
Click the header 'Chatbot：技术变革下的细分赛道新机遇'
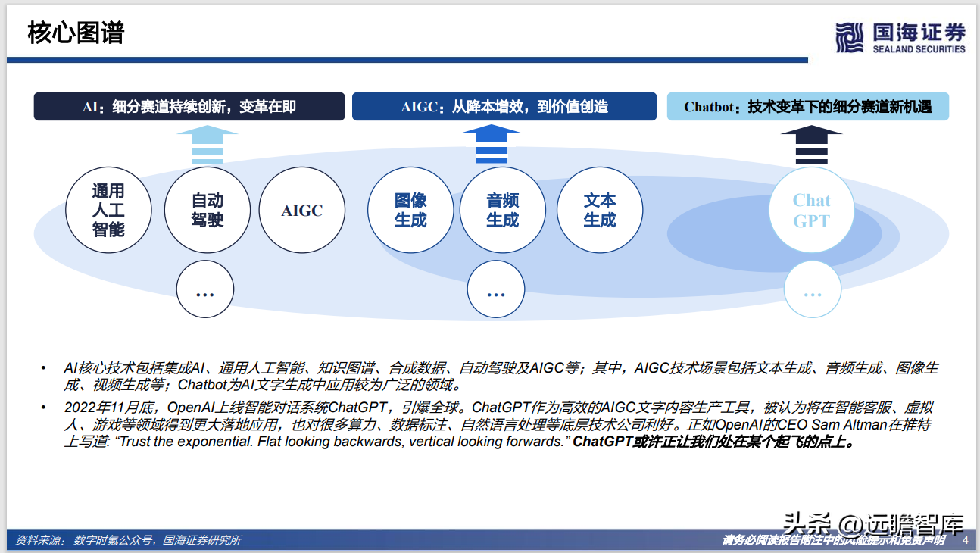click(808, 107)
